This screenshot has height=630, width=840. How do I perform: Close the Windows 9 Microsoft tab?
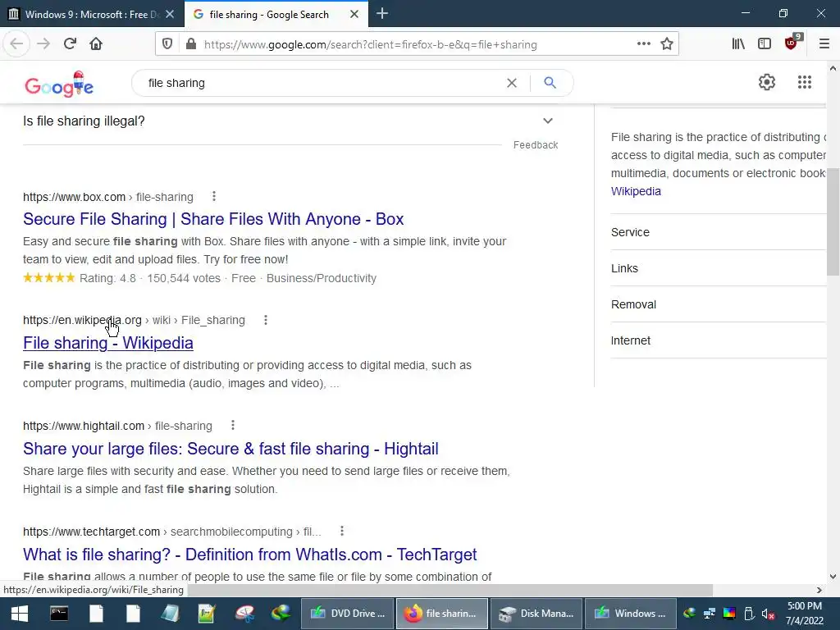170,15
